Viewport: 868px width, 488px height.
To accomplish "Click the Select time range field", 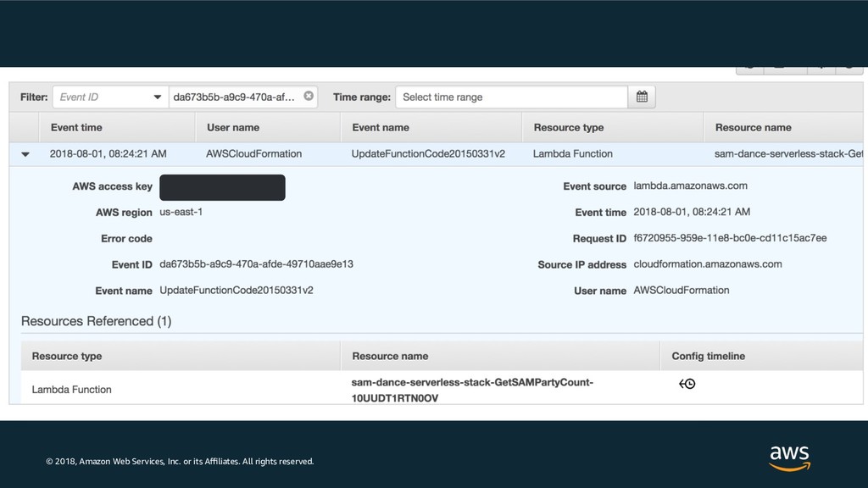I will point(511,97).
